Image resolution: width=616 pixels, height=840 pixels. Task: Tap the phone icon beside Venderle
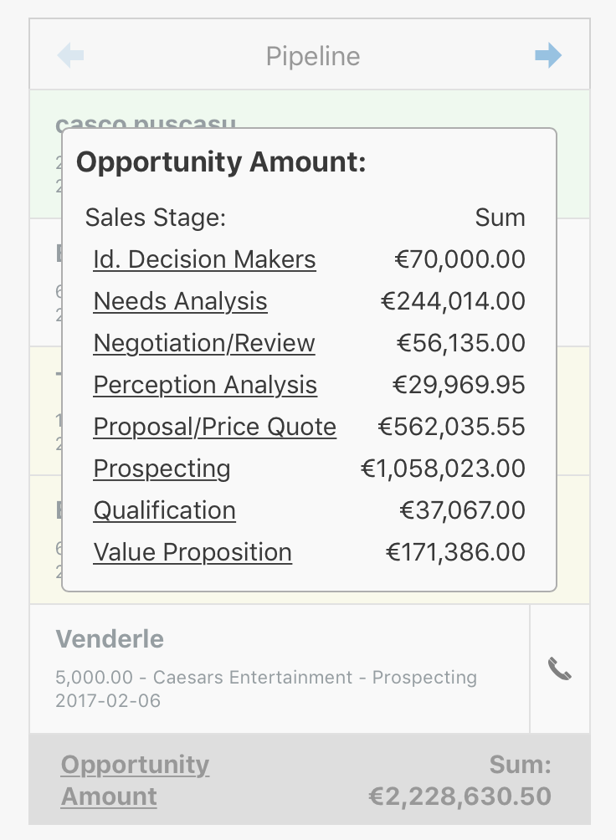tap(560, 669)
